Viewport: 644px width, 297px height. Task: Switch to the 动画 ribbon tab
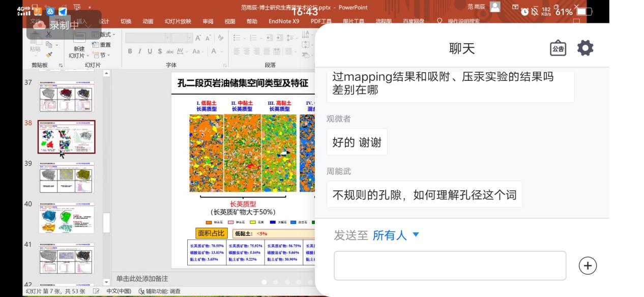point(148,21)
